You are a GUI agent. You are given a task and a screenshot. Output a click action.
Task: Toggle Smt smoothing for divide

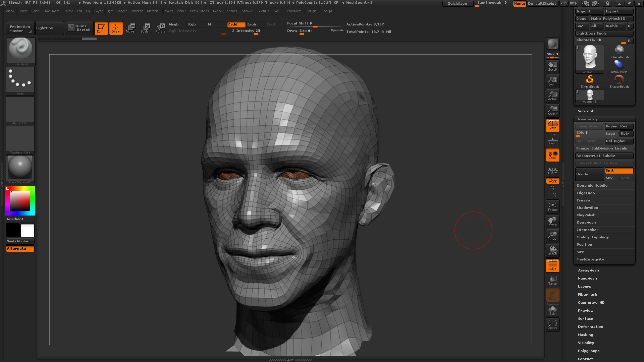pos(619,171)
